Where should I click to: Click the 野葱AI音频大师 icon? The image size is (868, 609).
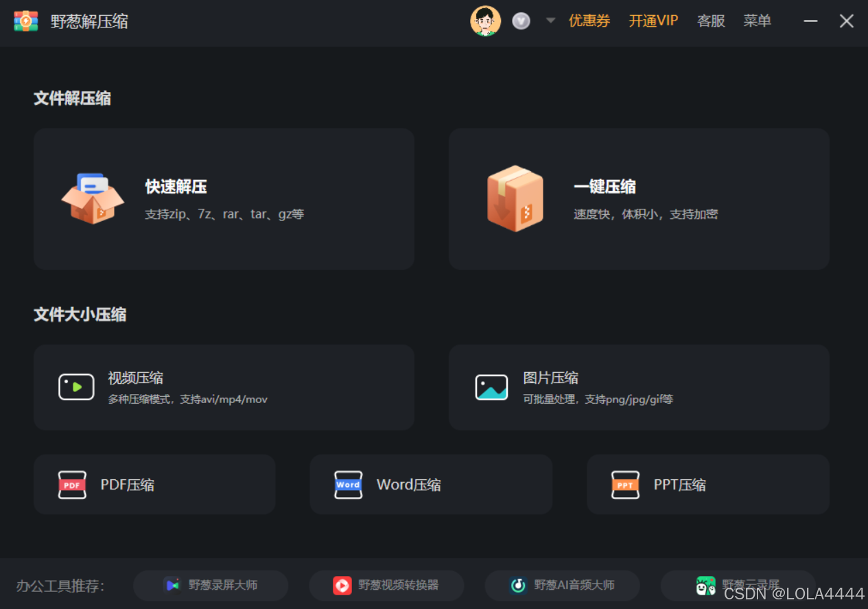pyautogui.click(x=518, y=585)
